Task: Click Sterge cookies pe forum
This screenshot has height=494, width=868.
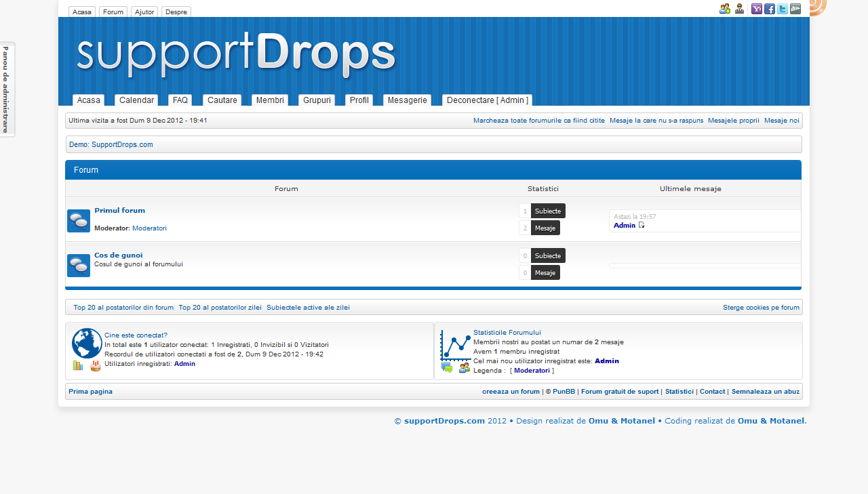Action: (761, 308)
